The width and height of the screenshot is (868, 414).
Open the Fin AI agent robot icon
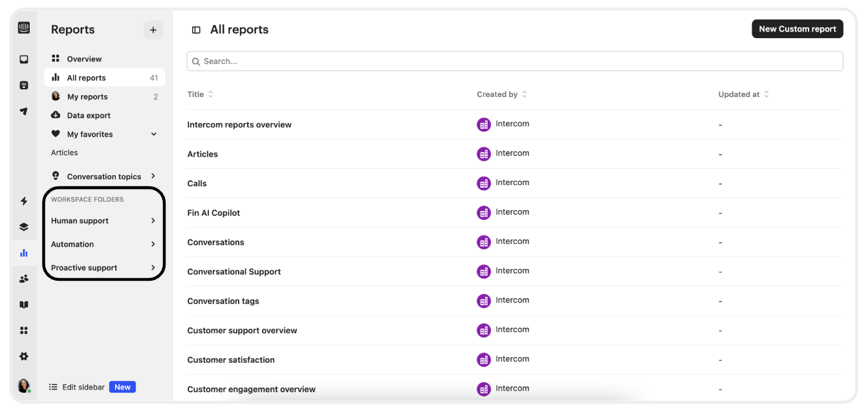click(x=24, y=85)
